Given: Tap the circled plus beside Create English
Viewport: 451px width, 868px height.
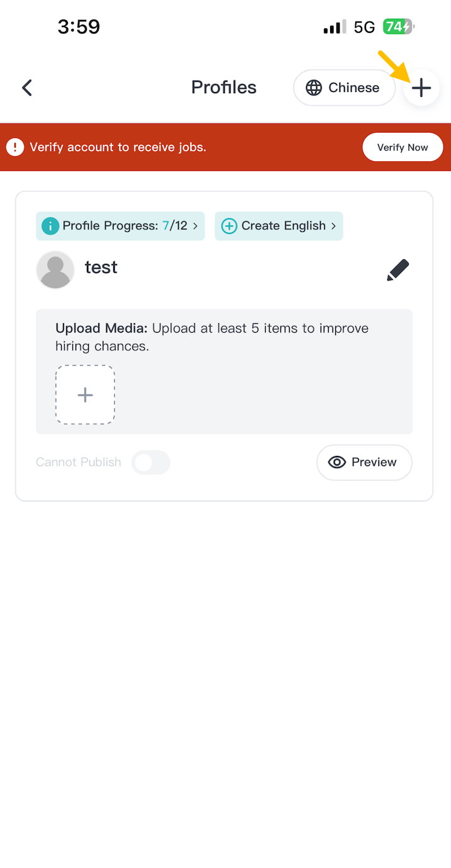Looking at the screenshot, I should pyautogui.click(x=229, y=226).
